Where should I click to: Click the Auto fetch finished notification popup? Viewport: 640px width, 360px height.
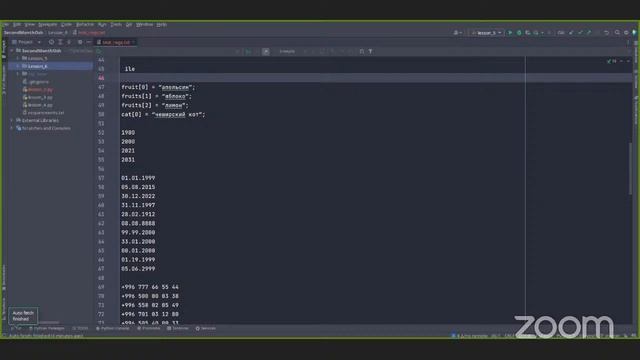(23, 316)
